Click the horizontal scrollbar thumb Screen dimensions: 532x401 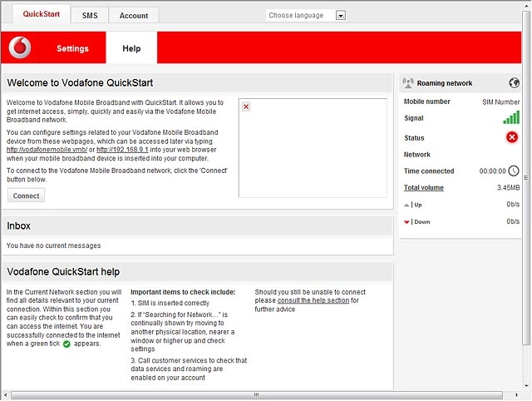click(x=257, y=395)
